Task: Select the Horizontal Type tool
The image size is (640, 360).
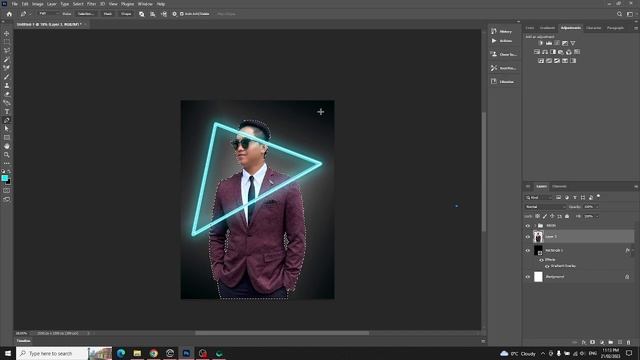Action: tap(7, 111)
